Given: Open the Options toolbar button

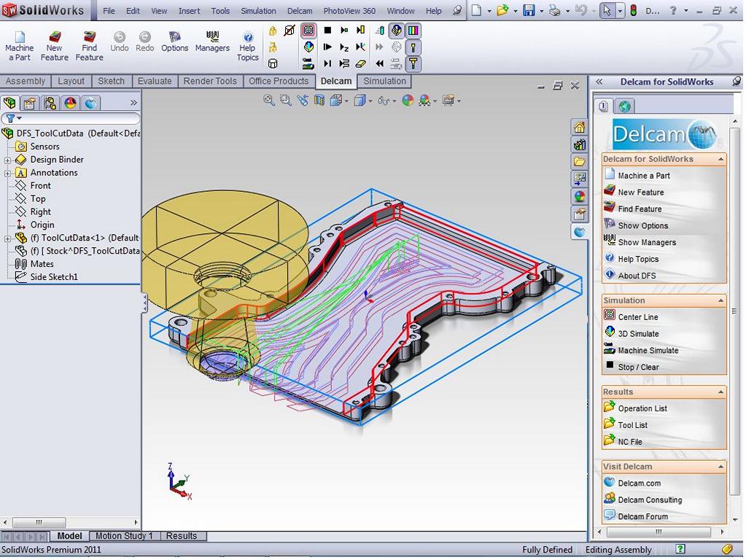Looking at the screenshot, I should tap(174, 42).
